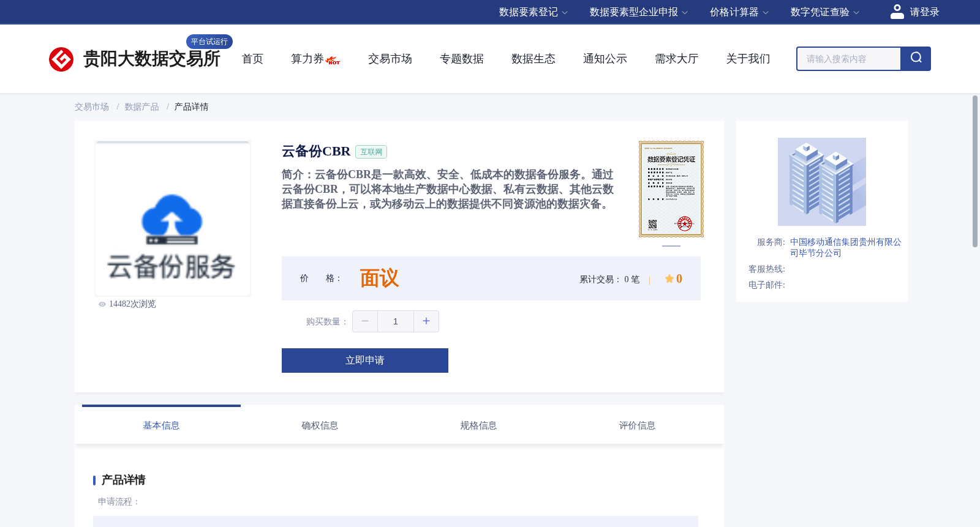Click the 立即申请 button

tap(365, 361)
